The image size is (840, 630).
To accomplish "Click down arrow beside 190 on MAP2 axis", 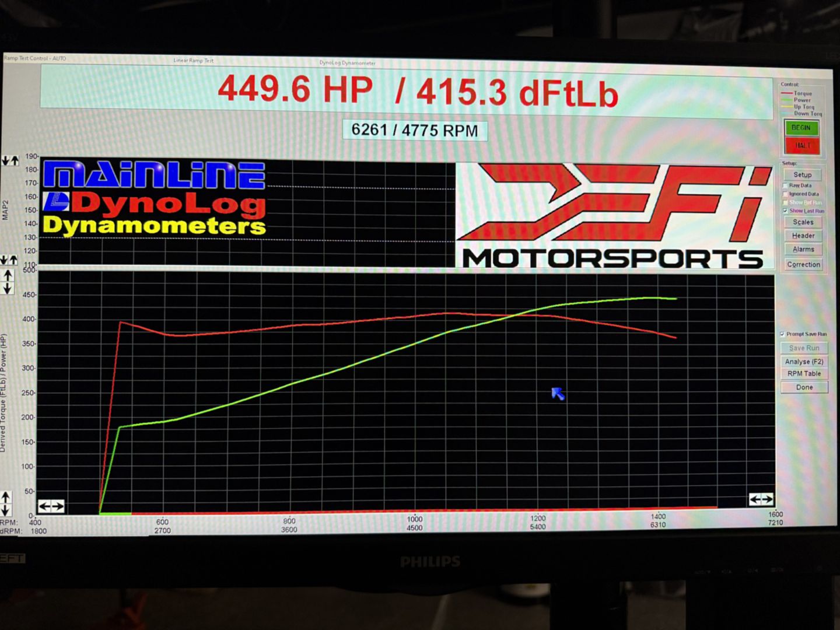I will coord(6,161).
